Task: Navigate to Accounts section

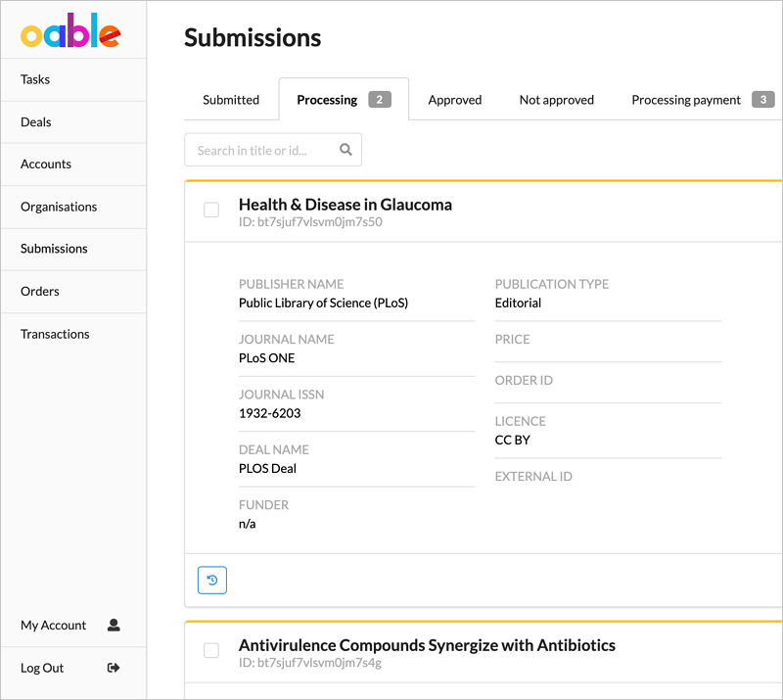Action: point(46,164)
